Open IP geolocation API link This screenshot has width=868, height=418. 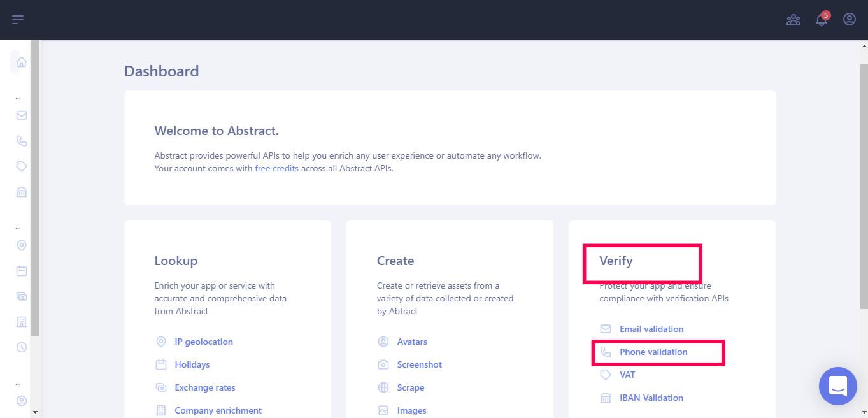tap(204, 342)
